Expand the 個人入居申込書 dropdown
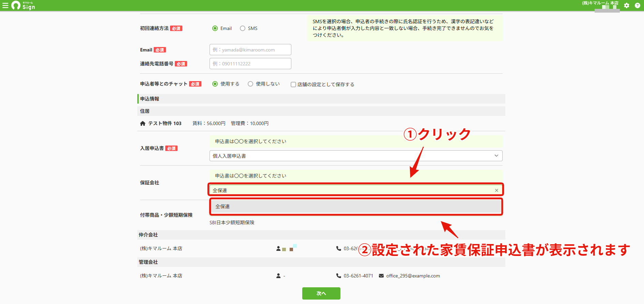The height and width of the screenshot is (304, 644). (356, 156)
